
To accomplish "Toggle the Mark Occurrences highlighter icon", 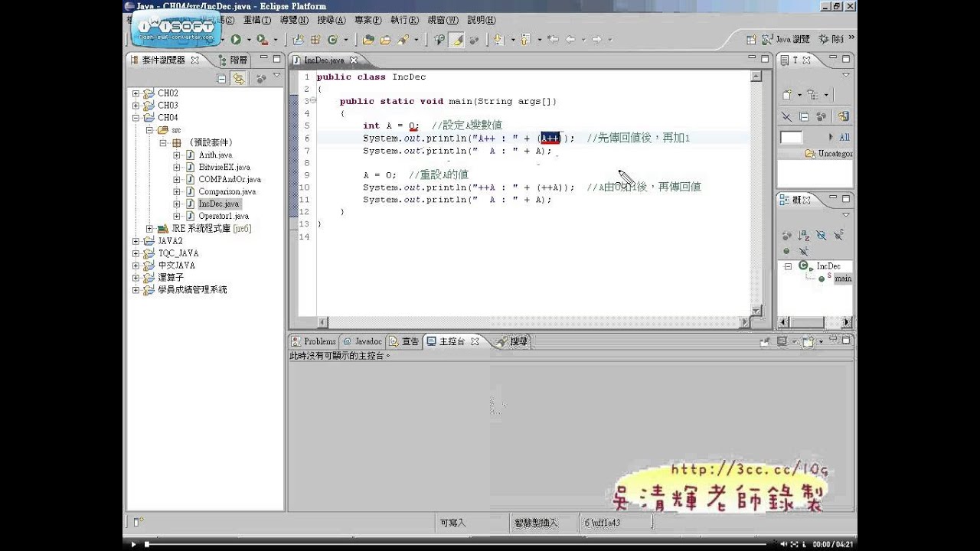I will [457, 39].
